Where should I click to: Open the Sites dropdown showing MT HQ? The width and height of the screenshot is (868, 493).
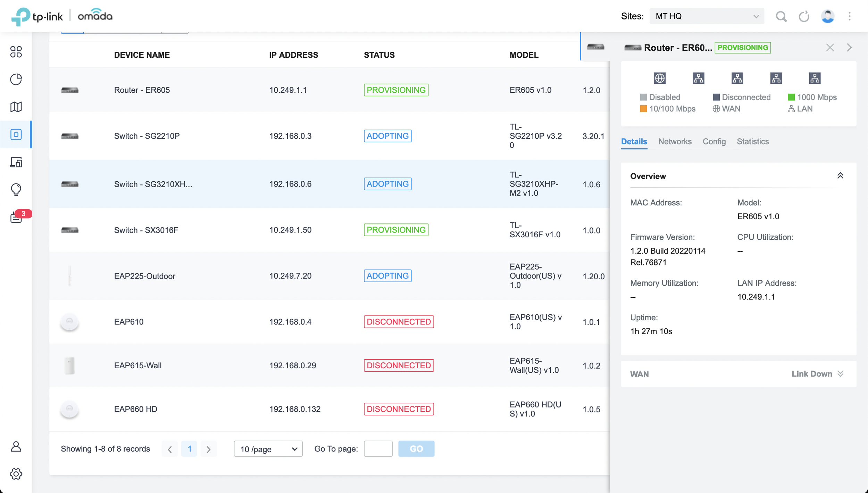click(706, 16)
